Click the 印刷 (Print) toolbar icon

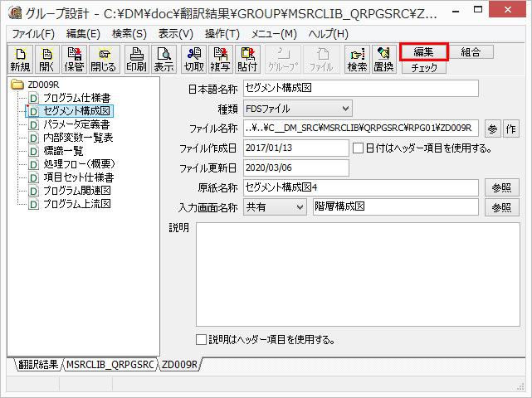137,60
